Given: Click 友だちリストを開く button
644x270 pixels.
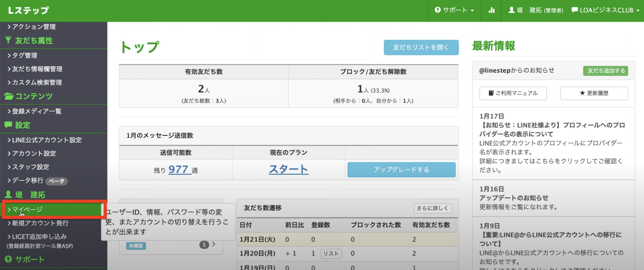Looking at the screenshot, I should pyautogui.click(x=421, y=47).
